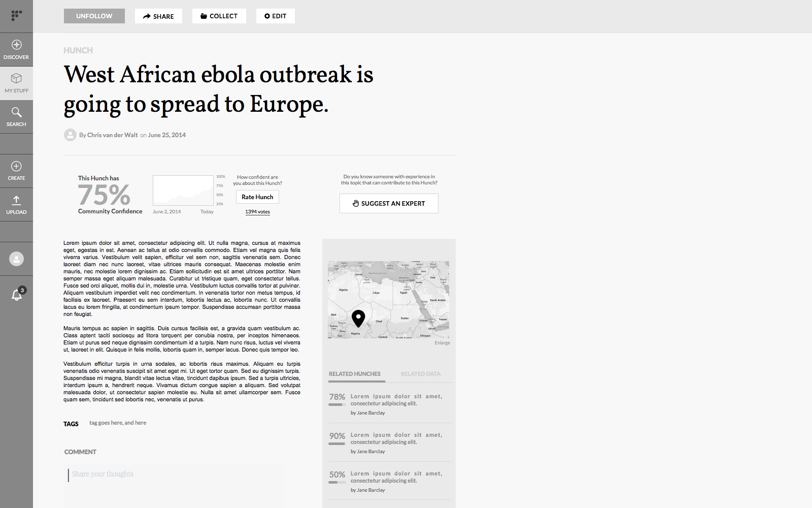
Task: Click the Share your thoughts comment field
Action: pyautogui.click(x=174, y=485)
